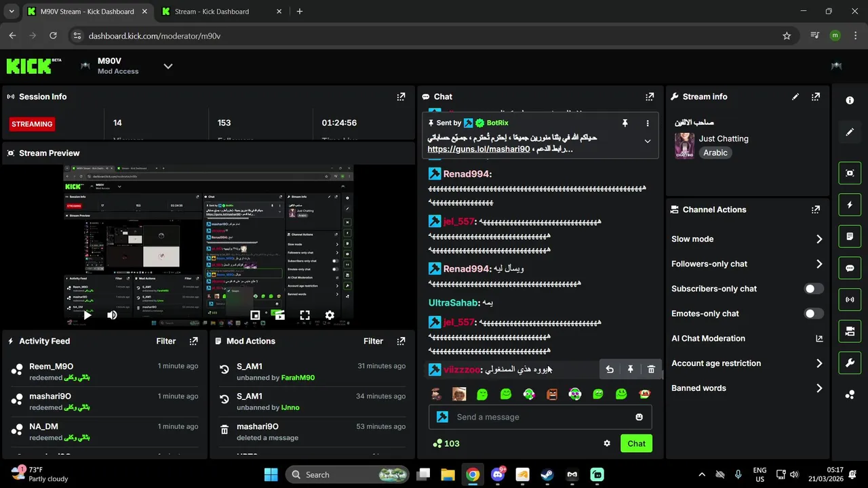Open AI Chat Moderation external link
The width and height of the screenshot is (868, 488).
(818, 338)
